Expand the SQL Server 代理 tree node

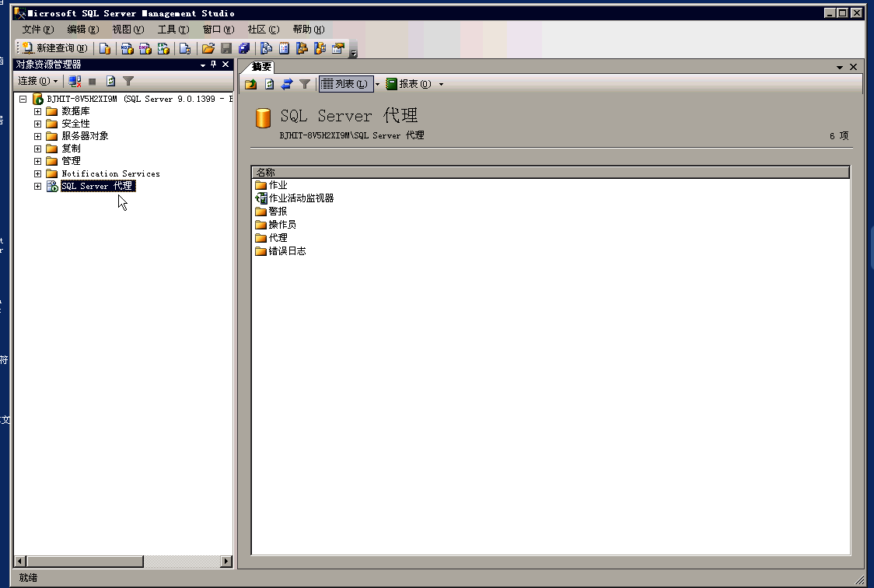[37, 186]
